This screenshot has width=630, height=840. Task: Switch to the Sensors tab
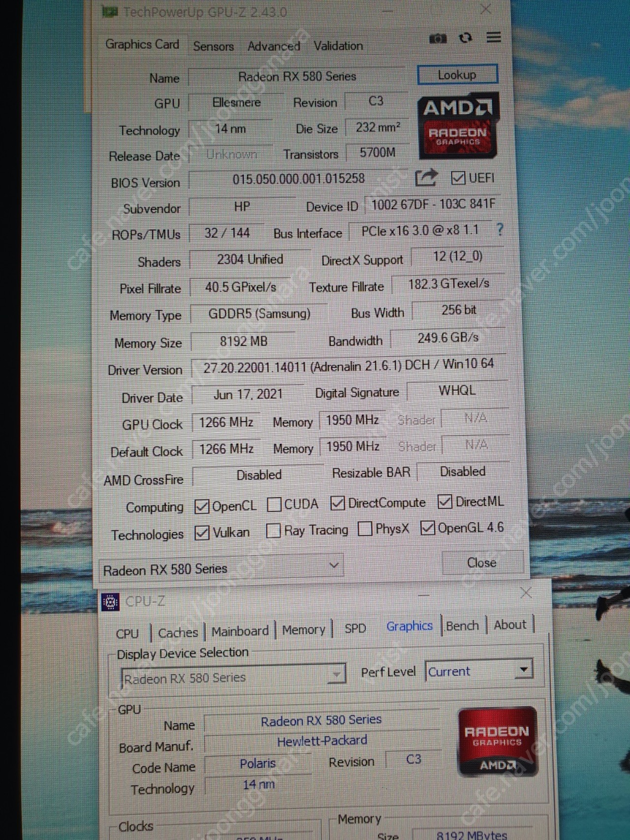coord(213,46)
